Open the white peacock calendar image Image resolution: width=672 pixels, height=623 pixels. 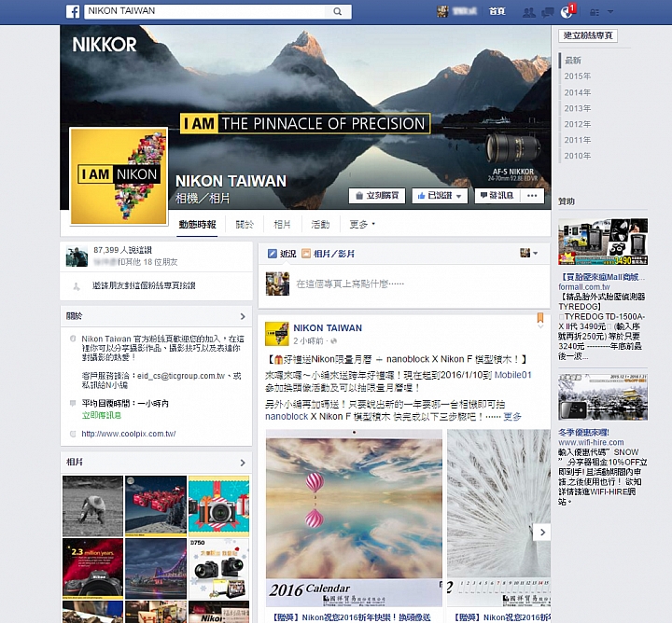498,519
